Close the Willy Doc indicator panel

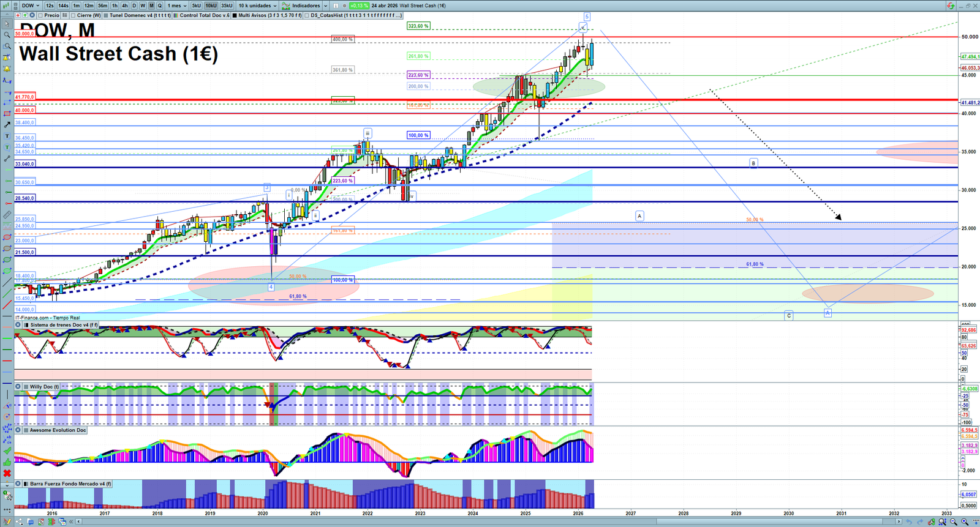click(18, 387)
